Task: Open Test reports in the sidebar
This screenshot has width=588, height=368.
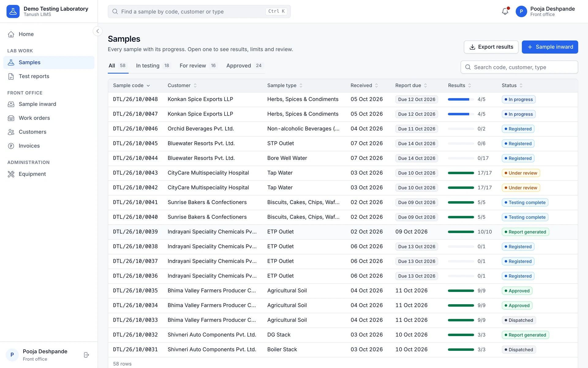Action: coord(49,76)
